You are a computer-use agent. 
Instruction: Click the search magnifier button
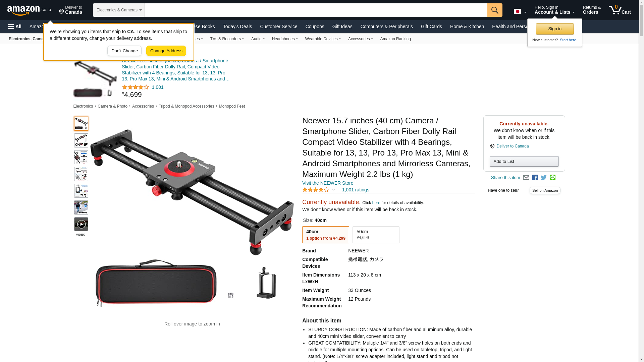495,10
